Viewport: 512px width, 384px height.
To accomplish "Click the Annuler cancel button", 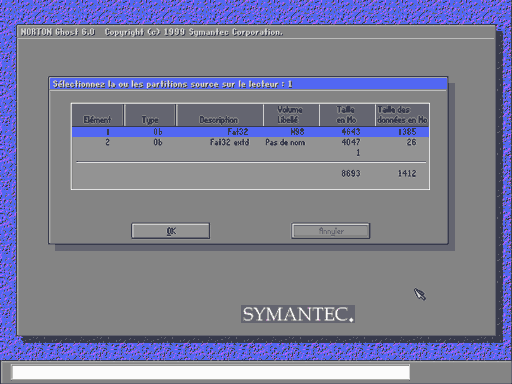I will point(331,231).
